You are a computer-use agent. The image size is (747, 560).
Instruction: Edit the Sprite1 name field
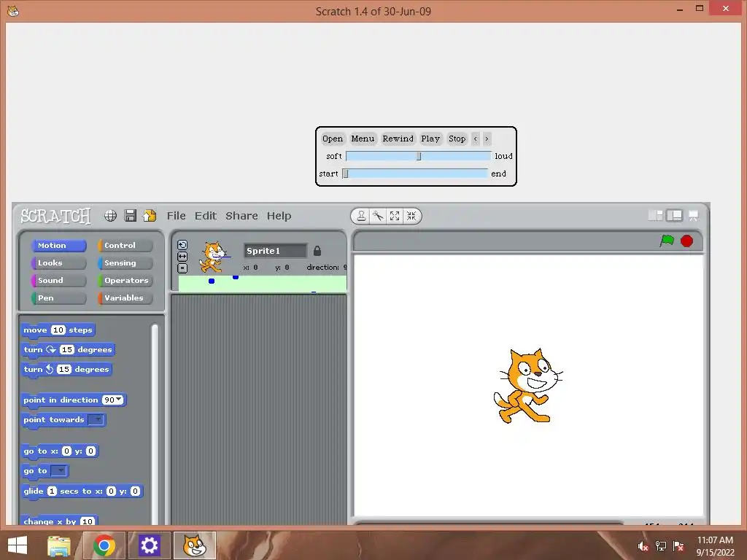275,251
